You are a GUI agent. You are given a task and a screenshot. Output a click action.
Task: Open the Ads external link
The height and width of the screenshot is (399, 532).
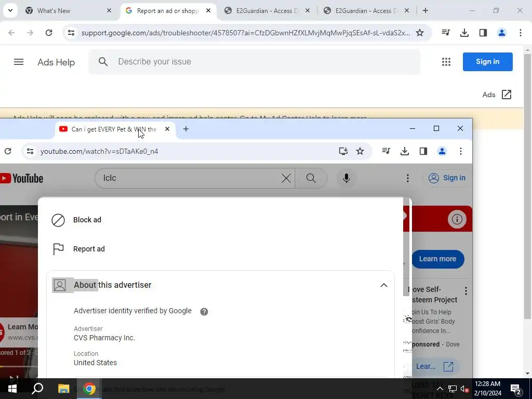point(497,95)
